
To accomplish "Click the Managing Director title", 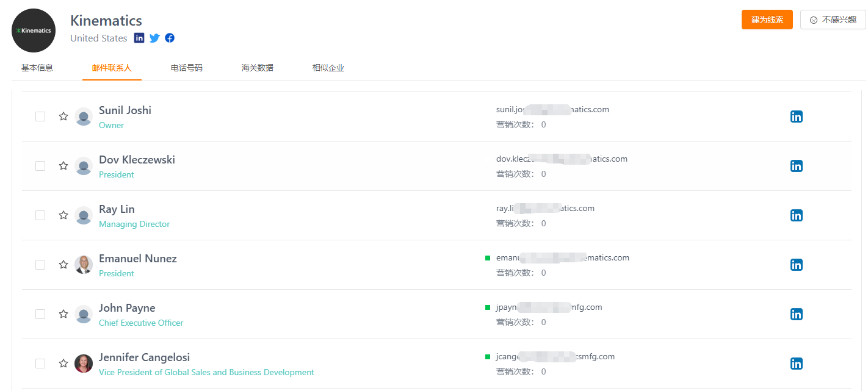I will (x=134, y=224).
